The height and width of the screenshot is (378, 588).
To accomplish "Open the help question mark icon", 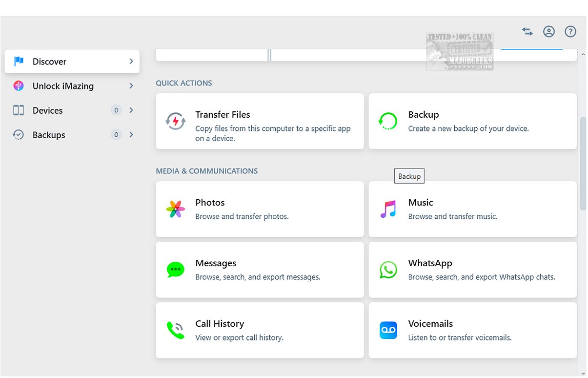I will (x=570, y=32).
